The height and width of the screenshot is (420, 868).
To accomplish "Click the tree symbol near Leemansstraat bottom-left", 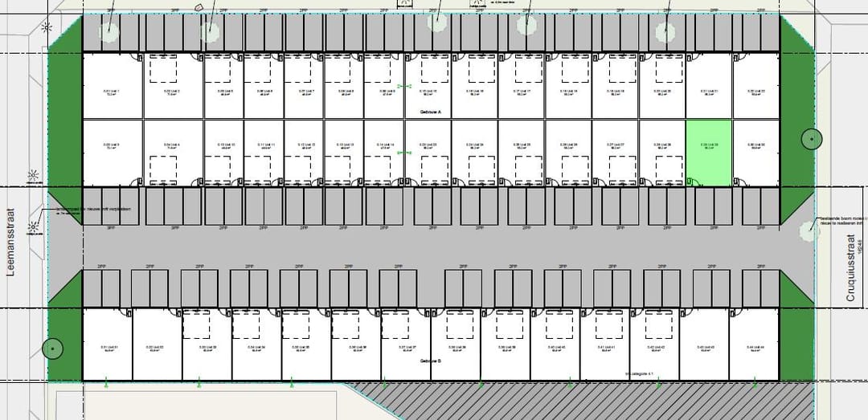I will pyautogui.click(x=52, y=348).
